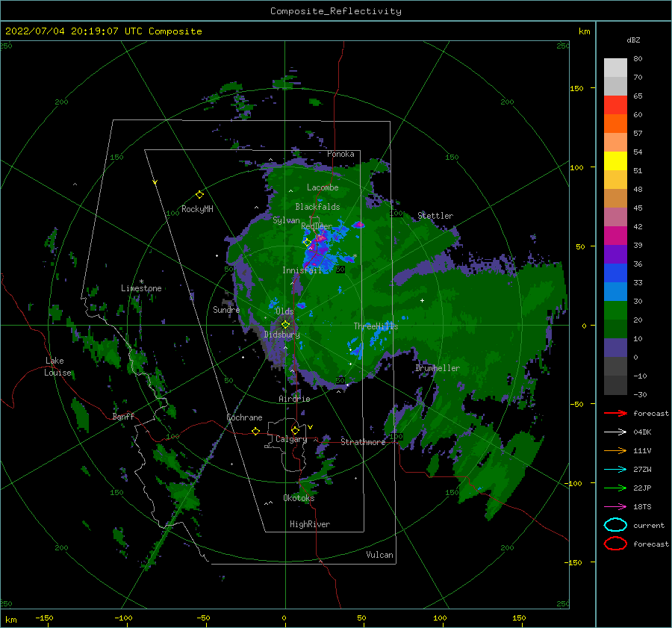Image resolution: width=672 pixels, height=628 pixels.
Task: Pick the yellow 51-54 dBZ swatch
Action: click(615, 161)
